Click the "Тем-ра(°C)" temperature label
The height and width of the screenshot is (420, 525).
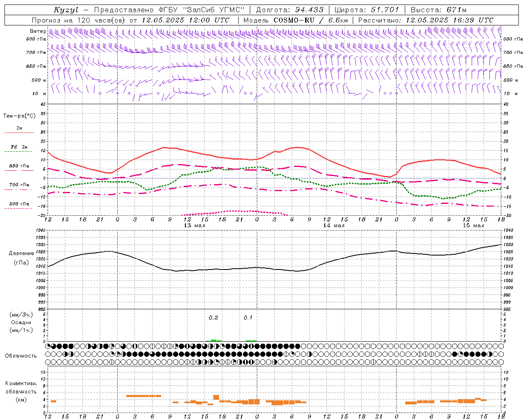coord(20,116)
